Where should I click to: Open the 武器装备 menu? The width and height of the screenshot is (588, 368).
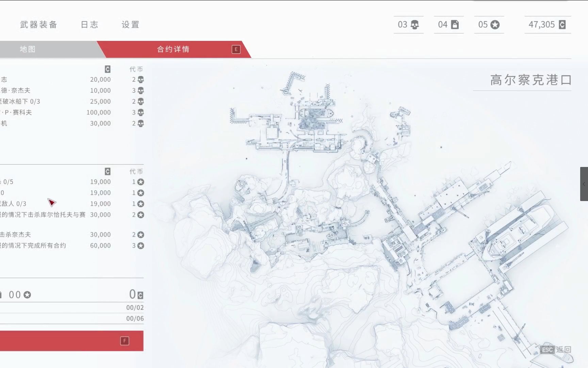point(38,25)
